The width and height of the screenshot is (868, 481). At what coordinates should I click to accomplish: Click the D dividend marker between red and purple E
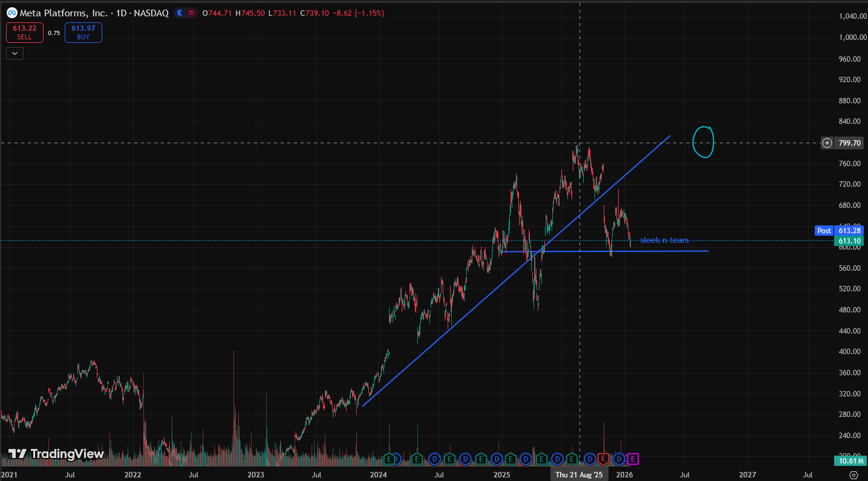[619, 459]
